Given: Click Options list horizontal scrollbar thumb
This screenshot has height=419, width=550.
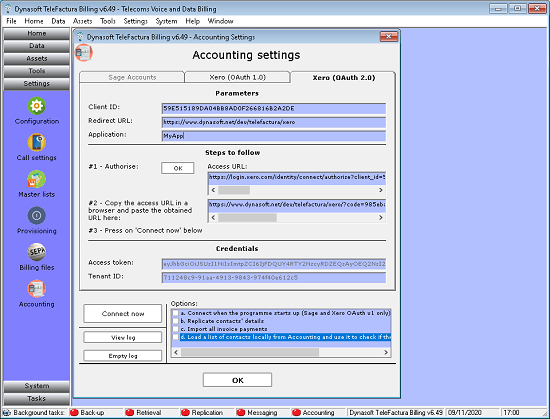Looking at the screenshot, I should coord(250,352).
